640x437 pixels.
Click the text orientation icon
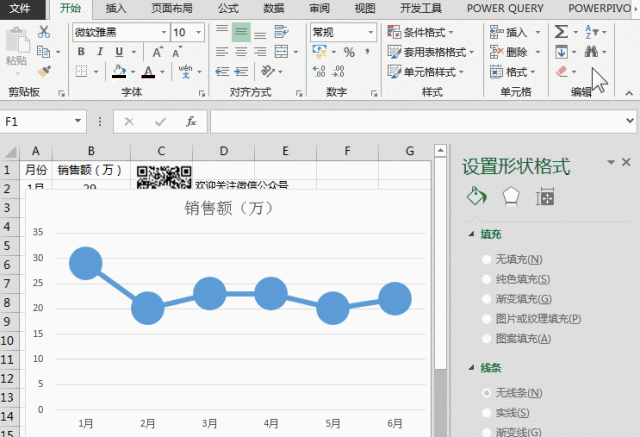(268, 71)
